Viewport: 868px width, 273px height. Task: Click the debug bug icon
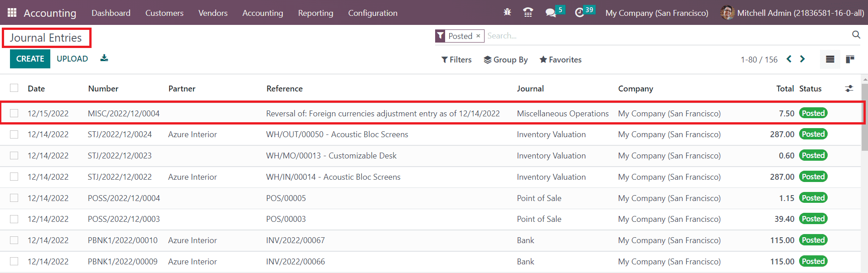pyautogui.click(x=507, y=13)
